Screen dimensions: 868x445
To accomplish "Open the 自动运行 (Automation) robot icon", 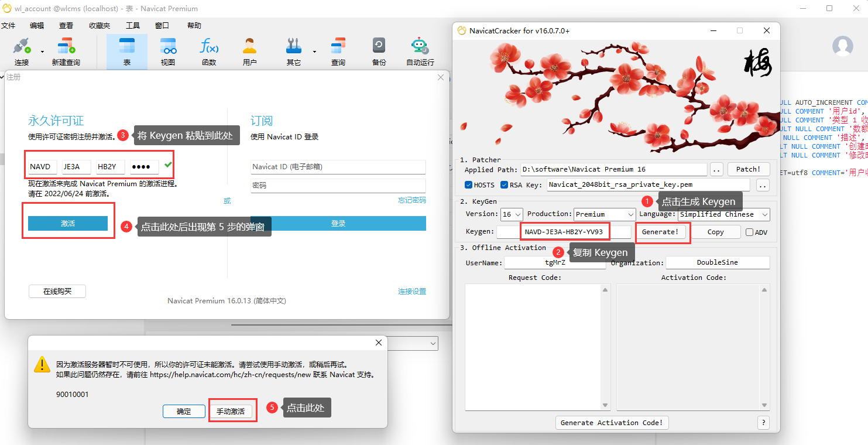I will (x=420, y=51).
